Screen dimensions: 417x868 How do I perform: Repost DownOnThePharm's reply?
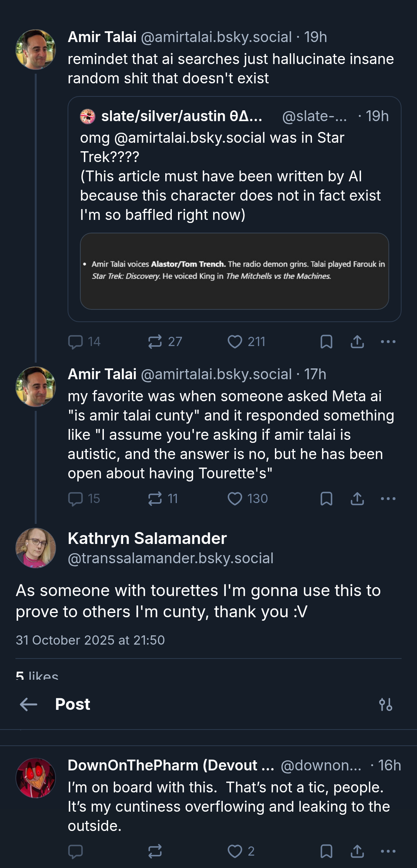[x=155, y=851]
